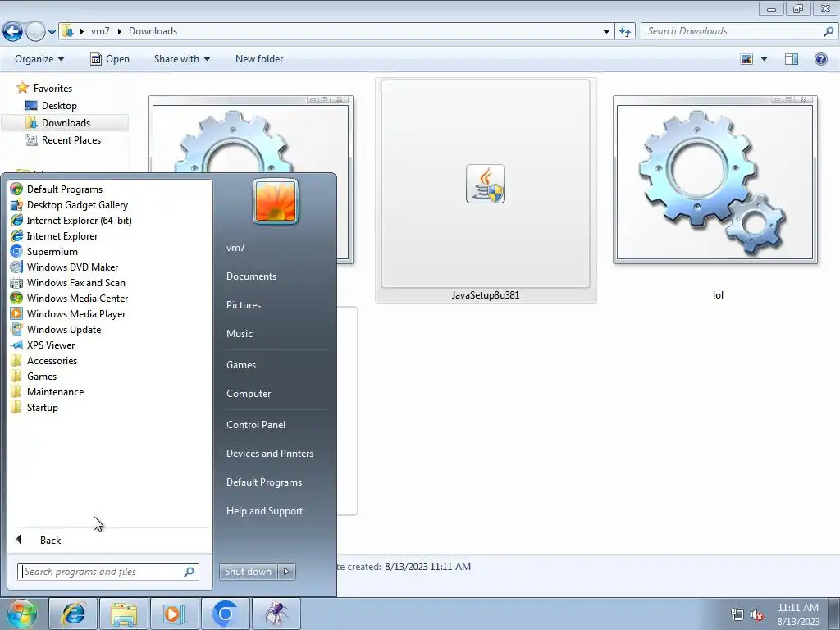
Task: Click the muted volume tray icon
Action: (757, 614)
